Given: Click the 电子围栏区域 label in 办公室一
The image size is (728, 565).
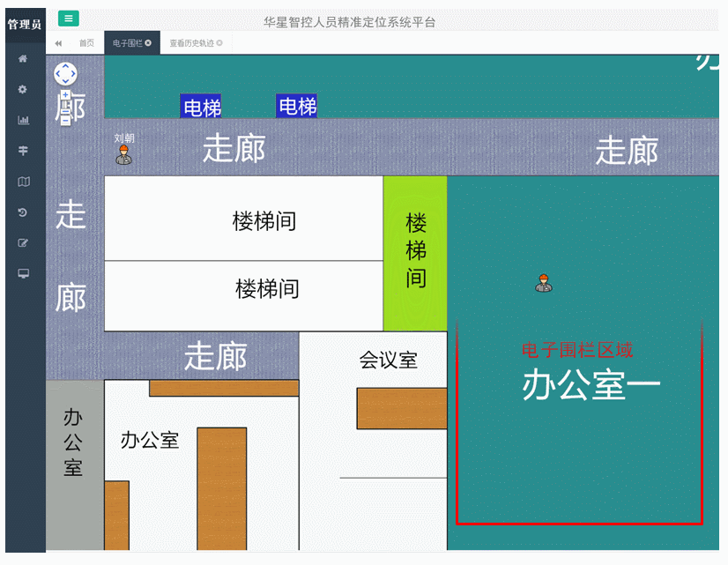Looking at the screenshot, I should 579,350.
